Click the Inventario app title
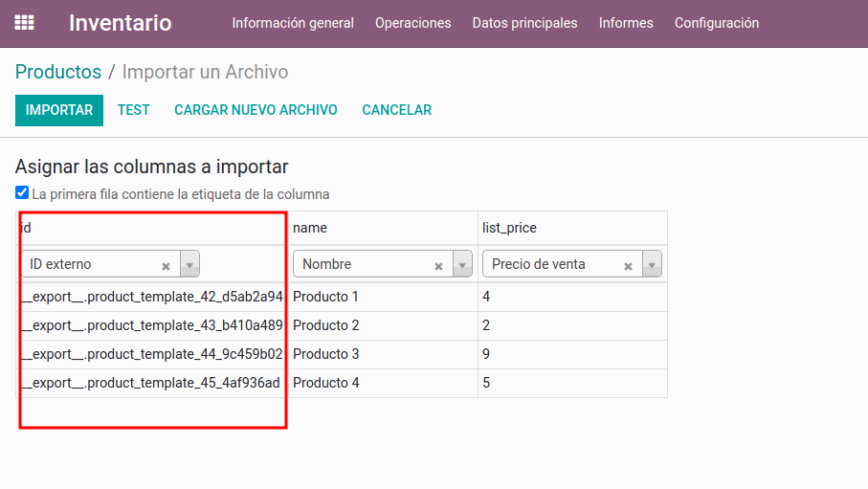The width and height of the screenshot is (868, 489). (x=121, y=23)
